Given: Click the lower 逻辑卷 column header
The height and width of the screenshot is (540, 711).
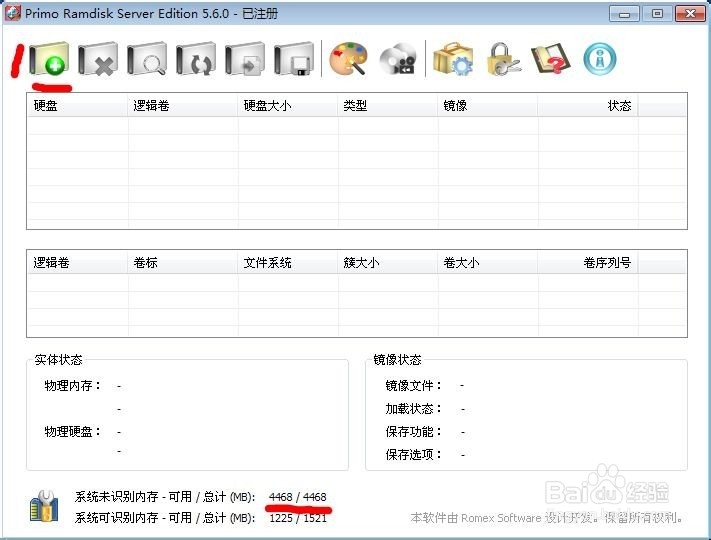Looking at the screenshot, I should click(77, 263).
